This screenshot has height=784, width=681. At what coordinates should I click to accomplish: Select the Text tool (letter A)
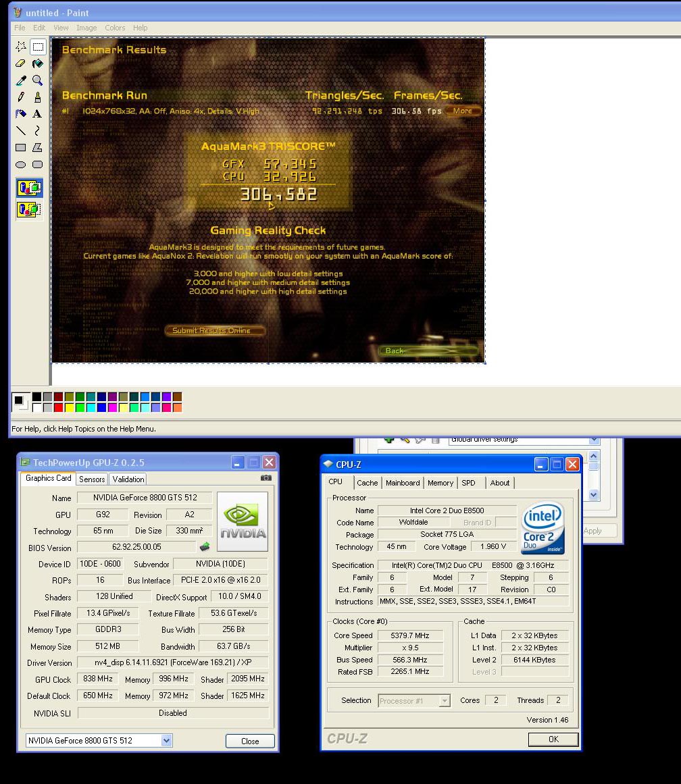pos(38,114)
